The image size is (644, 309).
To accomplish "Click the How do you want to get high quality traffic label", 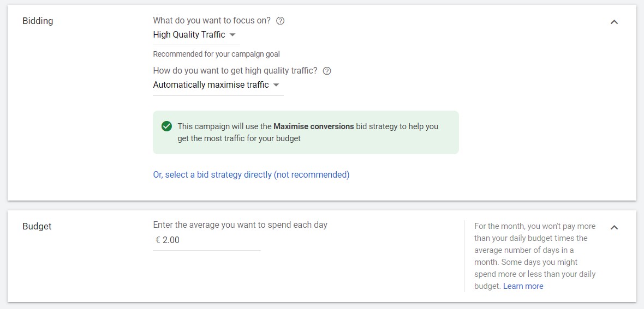I will click(235, 71).
